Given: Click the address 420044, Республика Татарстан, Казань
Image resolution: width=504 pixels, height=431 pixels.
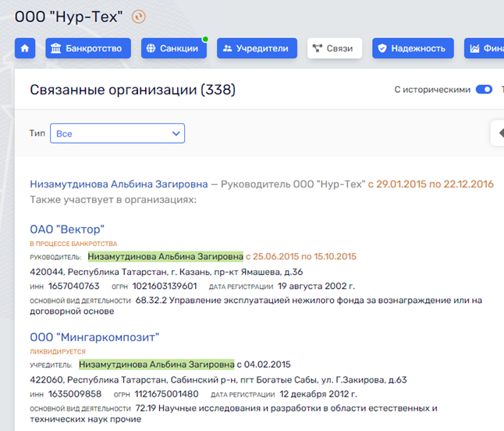Looking at the screenshot, I should (166, 272).
